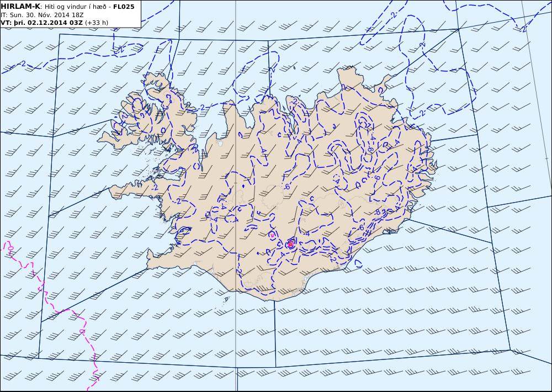Select the 'IT: Sun. 30. Nóv. 2014 18Z' line

tap(43, 15)
